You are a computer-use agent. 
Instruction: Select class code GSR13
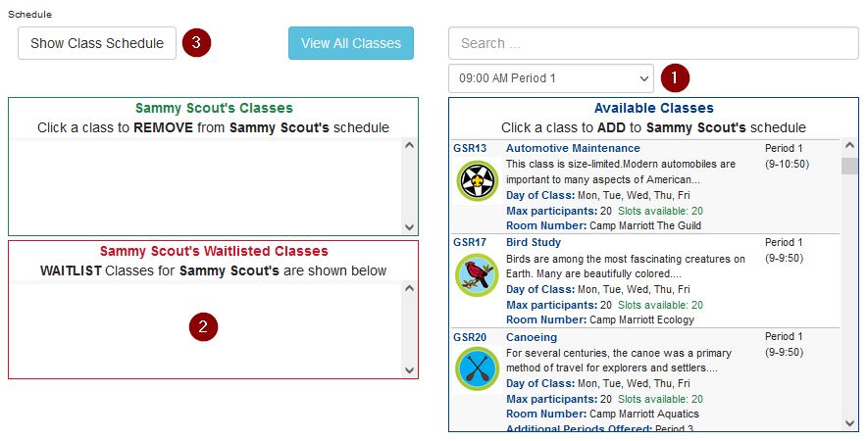point(470,148)
